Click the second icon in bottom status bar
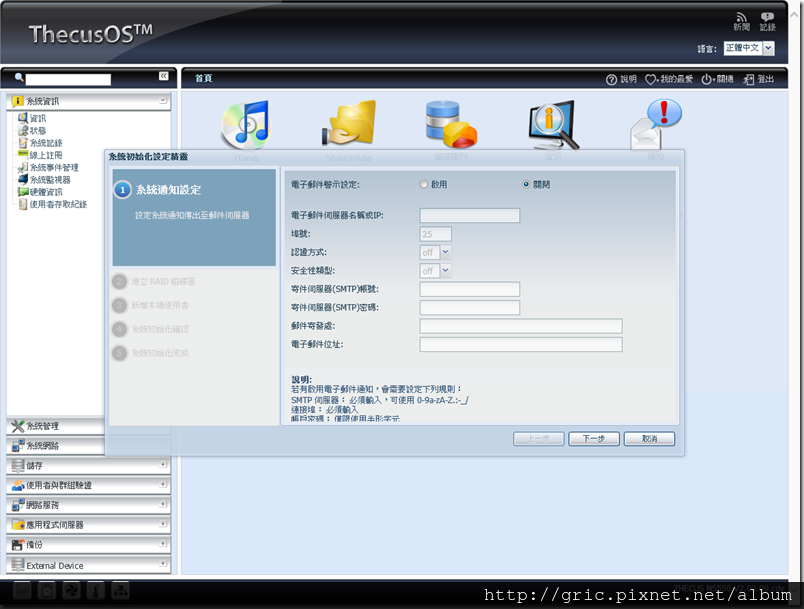 click(x=47, y=591)
